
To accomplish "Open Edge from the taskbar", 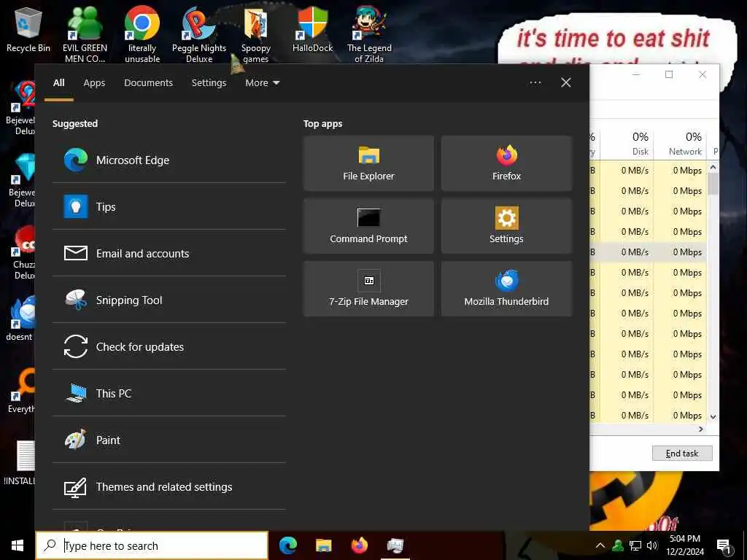I will 288,545.
